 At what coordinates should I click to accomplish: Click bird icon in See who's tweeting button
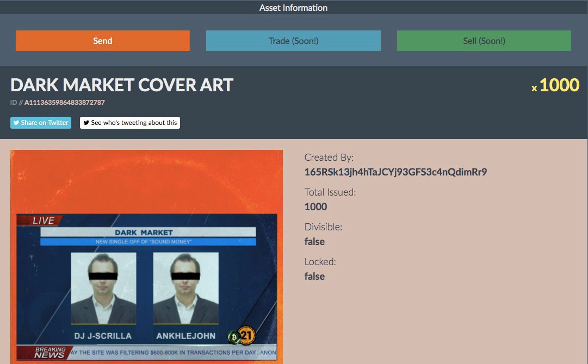[86, 122]
